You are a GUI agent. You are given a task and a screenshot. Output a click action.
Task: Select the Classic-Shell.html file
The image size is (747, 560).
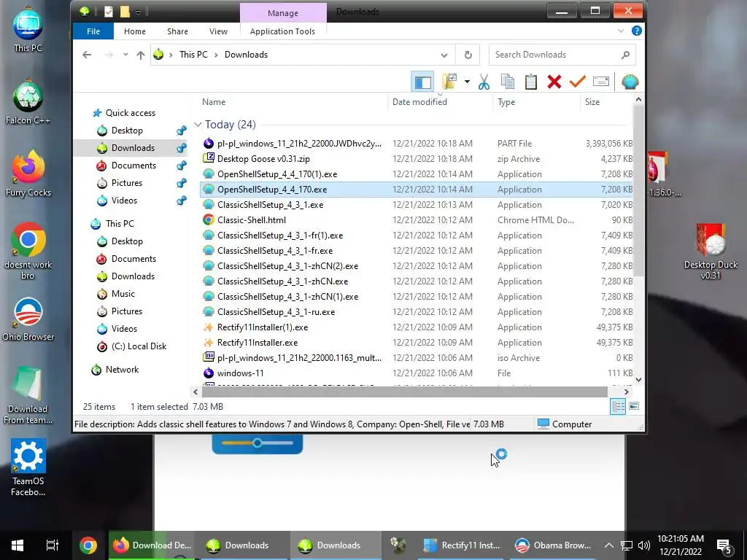pos(417,220)
